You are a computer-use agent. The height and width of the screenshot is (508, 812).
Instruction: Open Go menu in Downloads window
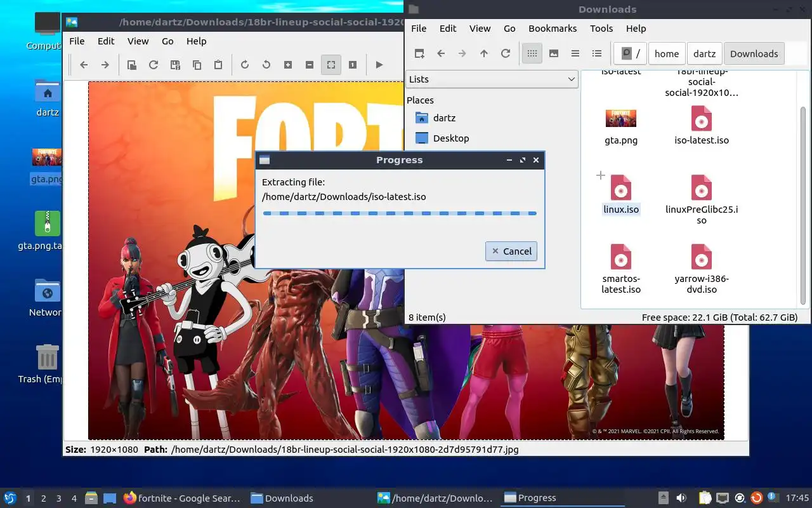509,29
